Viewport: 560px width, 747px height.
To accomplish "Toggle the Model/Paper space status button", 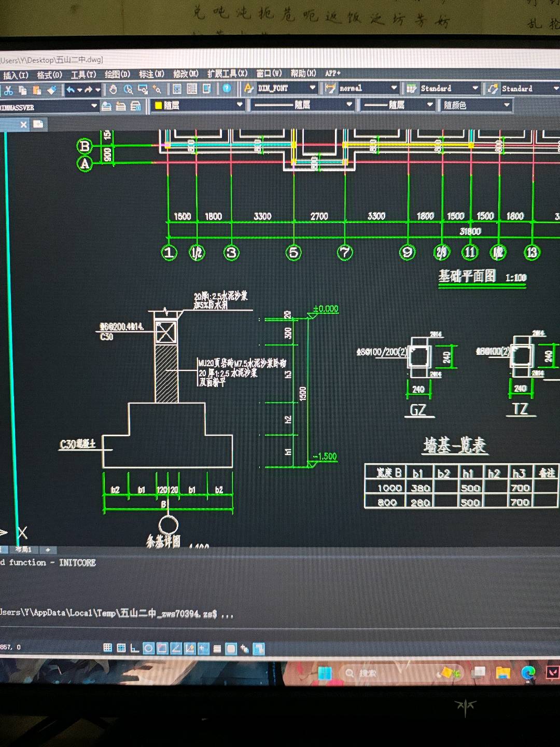I will (x=231, y=648).
